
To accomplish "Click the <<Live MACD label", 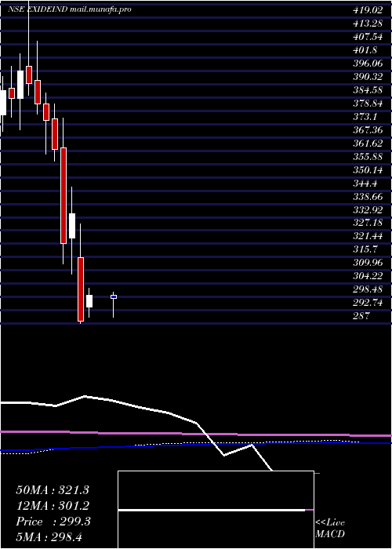I will coord(330,529).
